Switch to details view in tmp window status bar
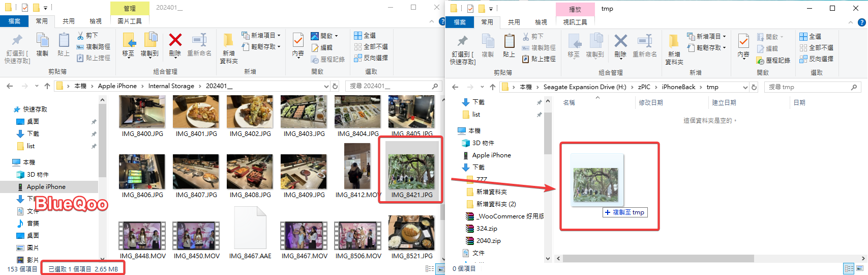 (x=849, y=268)
